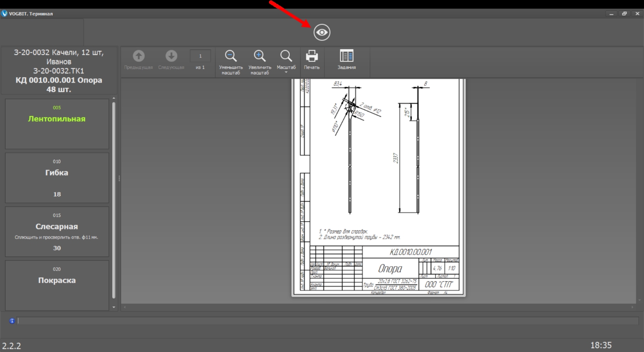Screen dimensions: 644x352
Task: Zoom out with Уменьшить масштаб
Action: [231, 62]
